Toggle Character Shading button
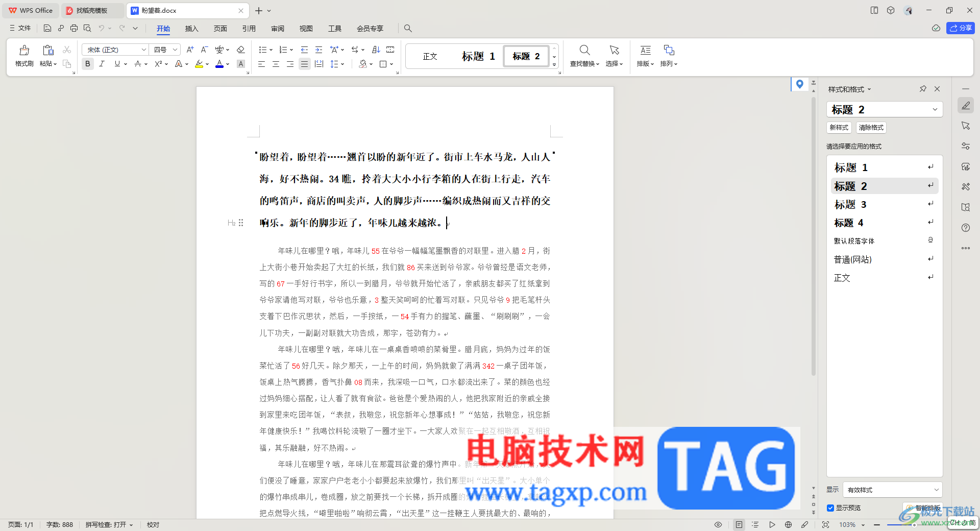 tap(241, 64)
